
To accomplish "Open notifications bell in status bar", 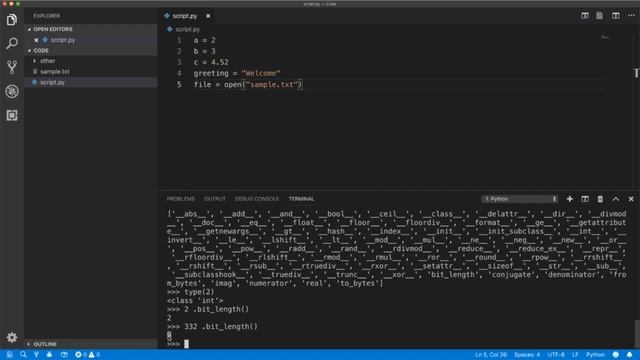I will [x=629, y=355].
